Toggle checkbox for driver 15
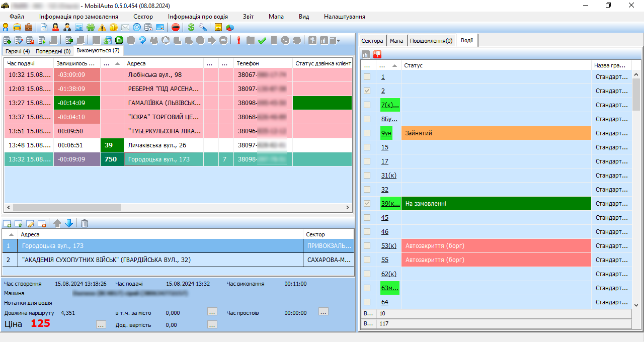This screenshot has width=644, height=342. coord(367,147)
